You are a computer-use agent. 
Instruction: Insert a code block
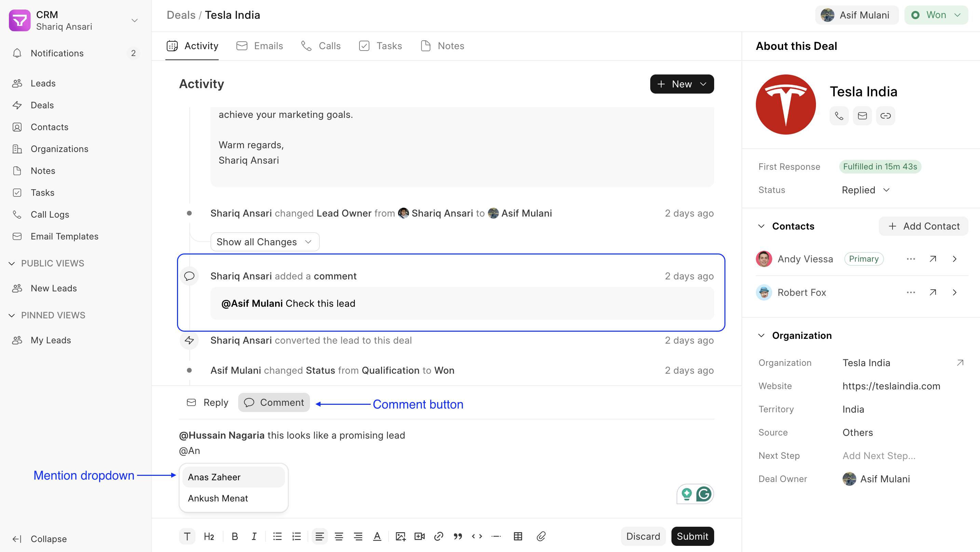tap(477, 536)
